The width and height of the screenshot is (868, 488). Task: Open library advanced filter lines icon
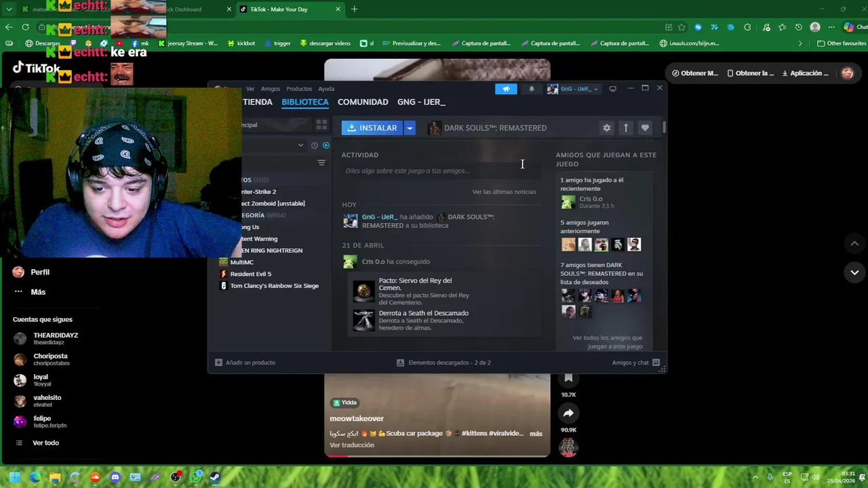pyautogui.click(x=321, y=163)
